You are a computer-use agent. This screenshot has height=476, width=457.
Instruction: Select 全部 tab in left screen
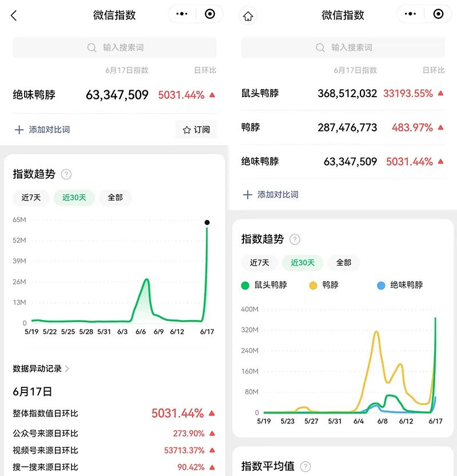pyautogui.click(x=115, y=198)
